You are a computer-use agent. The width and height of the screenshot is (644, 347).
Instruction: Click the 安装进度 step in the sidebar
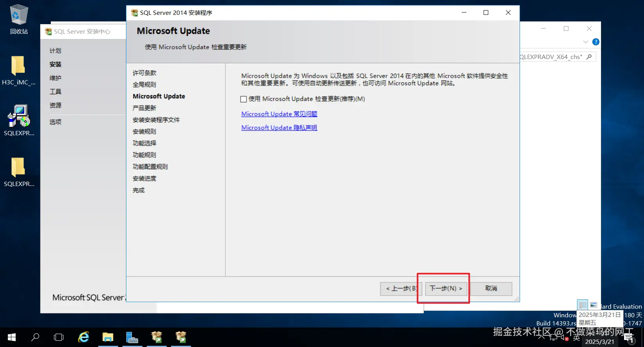(x=144, y=179)
